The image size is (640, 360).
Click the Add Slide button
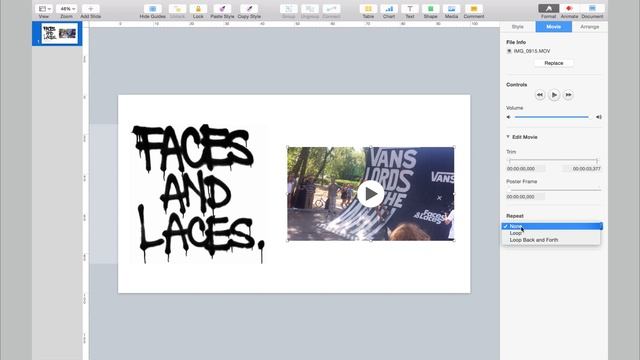pos(91,9)
